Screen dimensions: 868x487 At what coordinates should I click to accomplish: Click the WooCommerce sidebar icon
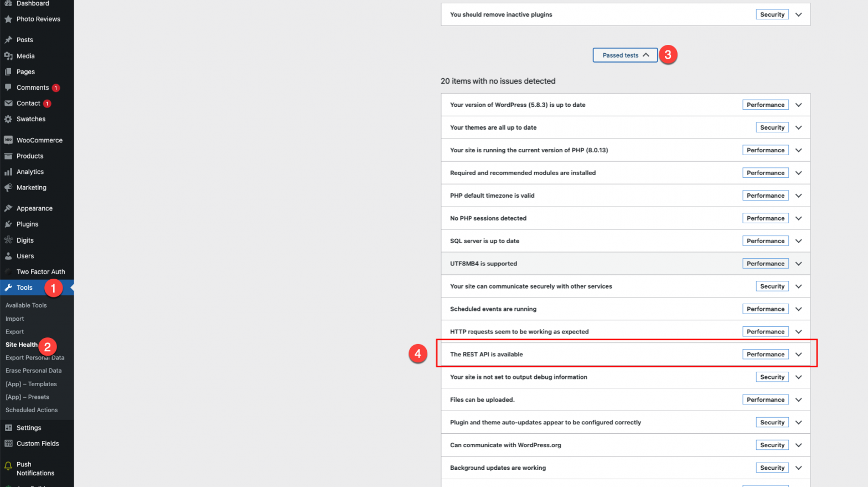point(8,140)
